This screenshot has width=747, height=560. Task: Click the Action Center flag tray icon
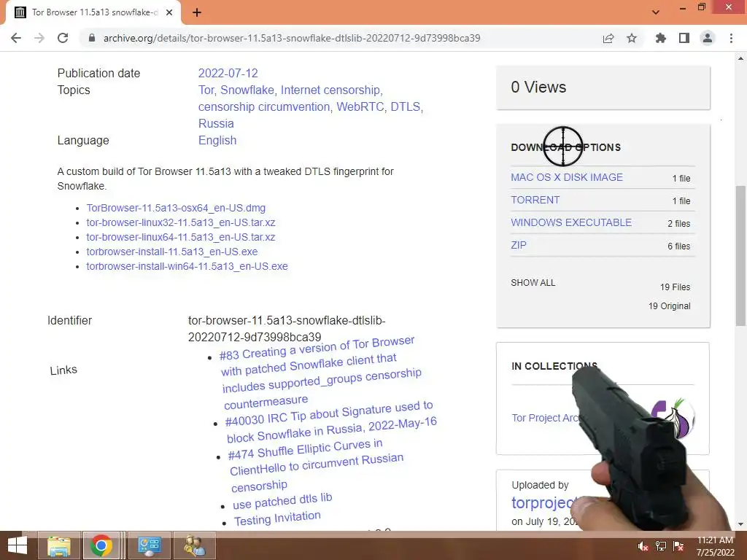(x=678, y=546)
